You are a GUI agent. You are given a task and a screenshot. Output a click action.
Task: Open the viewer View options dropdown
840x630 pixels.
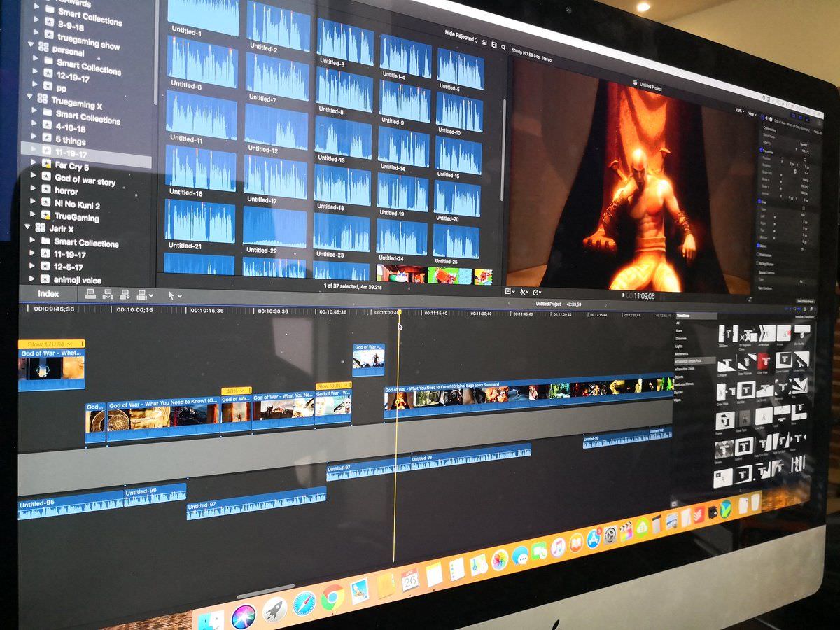click(x=752, y=113)
